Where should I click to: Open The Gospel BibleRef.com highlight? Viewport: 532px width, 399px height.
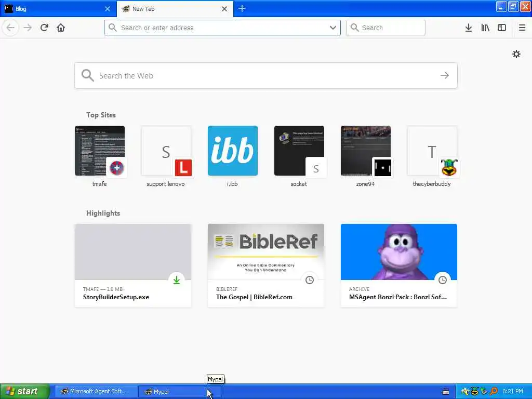[266, 265]
